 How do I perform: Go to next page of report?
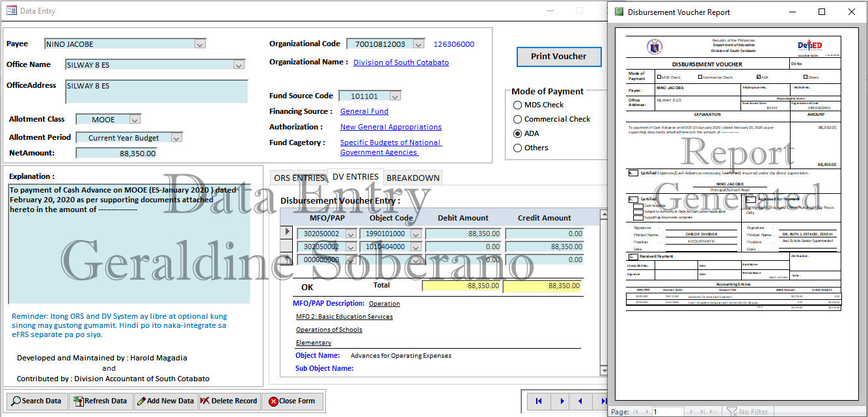click(x=692, y=412)
